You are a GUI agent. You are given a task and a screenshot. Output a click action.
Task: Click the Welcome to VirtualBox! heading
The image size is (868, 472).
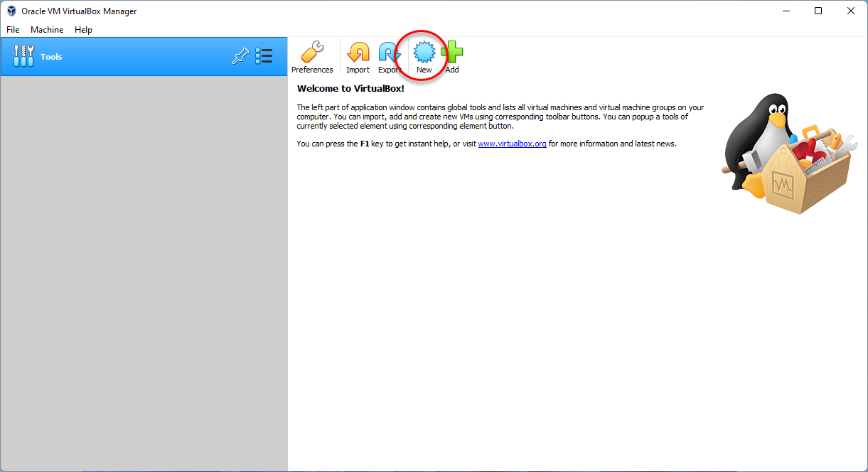[350, 89]
